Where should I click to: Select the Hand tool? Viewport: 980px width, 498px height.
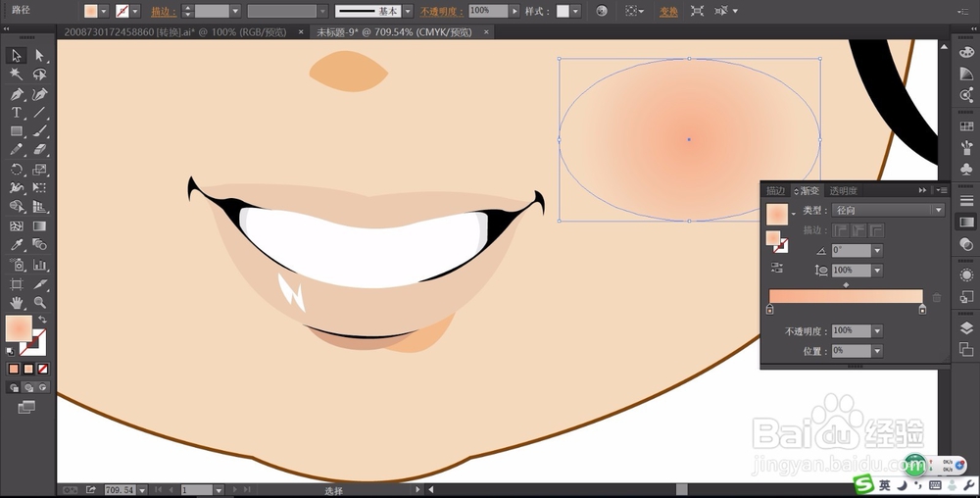(x=17, y=303)
